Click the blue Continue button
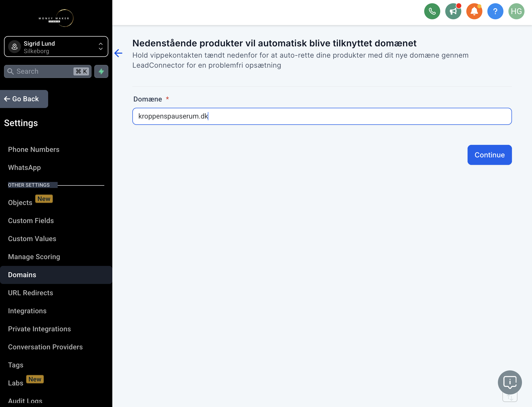532x407 pixels. (489, 155)
